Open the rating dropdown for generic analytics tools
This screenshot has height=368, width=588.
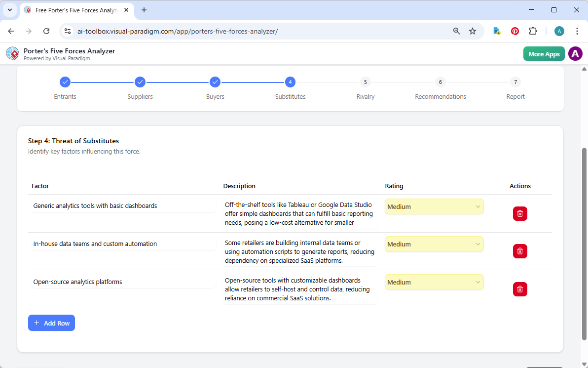tap(434, 206)
